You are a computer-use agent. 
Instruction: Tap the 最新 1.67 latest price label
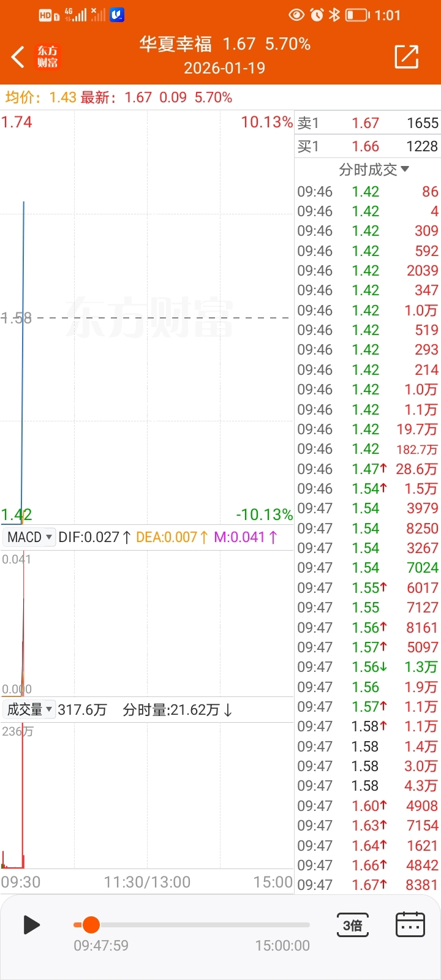tap(116, 97)
